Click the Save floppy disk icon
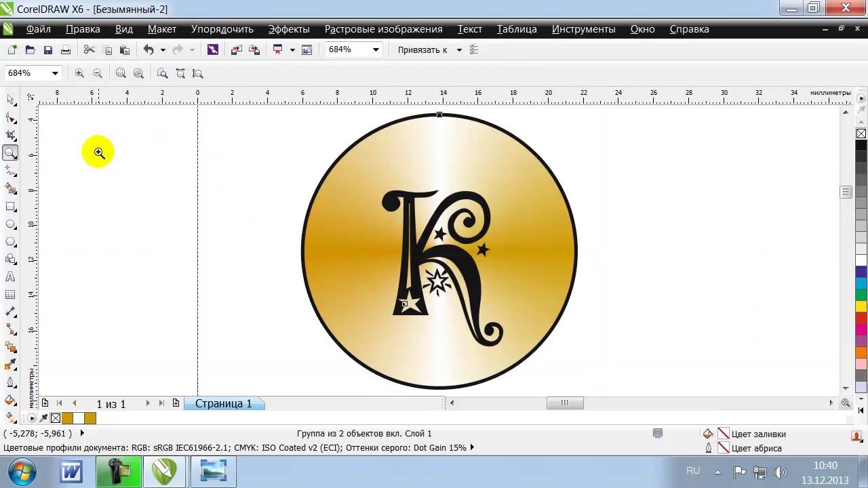The image size is (868, 488). click(47, 49)
